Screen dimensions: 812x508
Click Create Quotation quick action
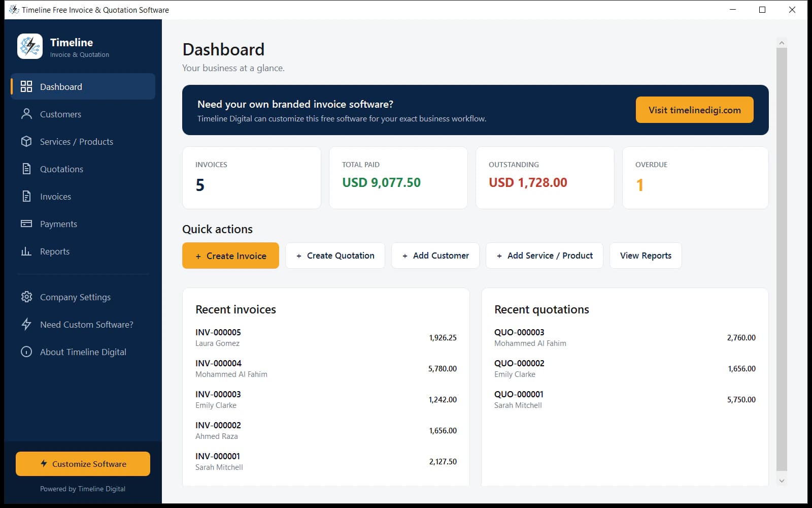click(x=335, y=256)
